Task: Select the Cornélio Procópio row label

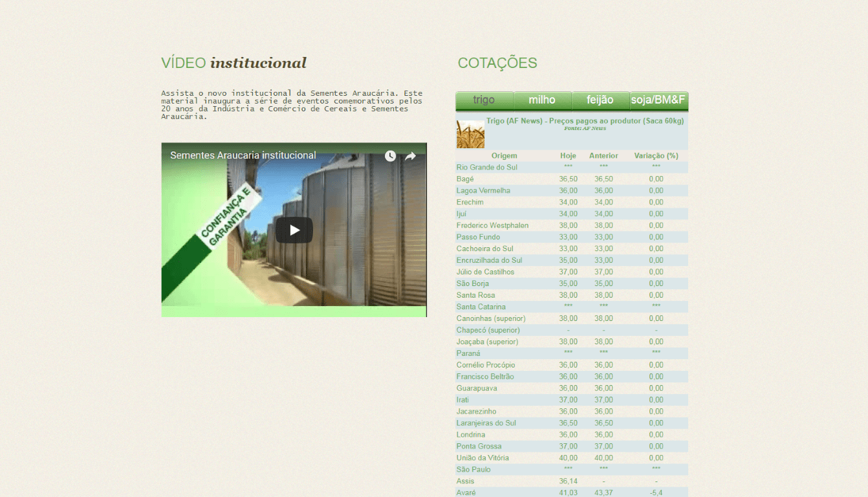Action: point(486,366)
